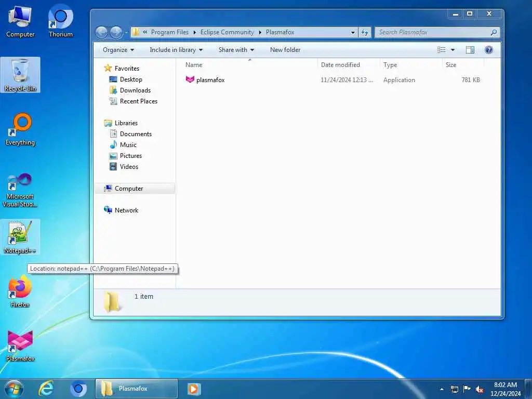Open Action Center flag icon
This screenshot has height=399, width=532.
pyautogui.click(x=467, y=389)
